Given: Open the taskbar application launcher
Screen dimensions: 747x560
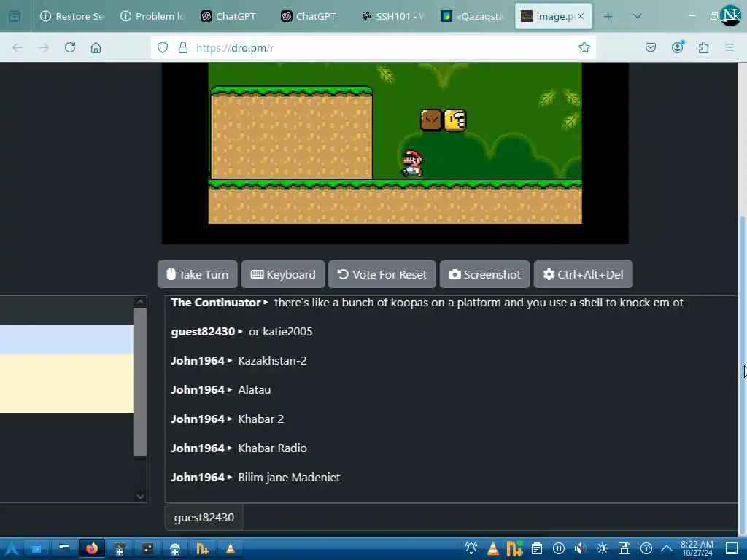Looking at the screenshot, I should (x=10, y=549).
